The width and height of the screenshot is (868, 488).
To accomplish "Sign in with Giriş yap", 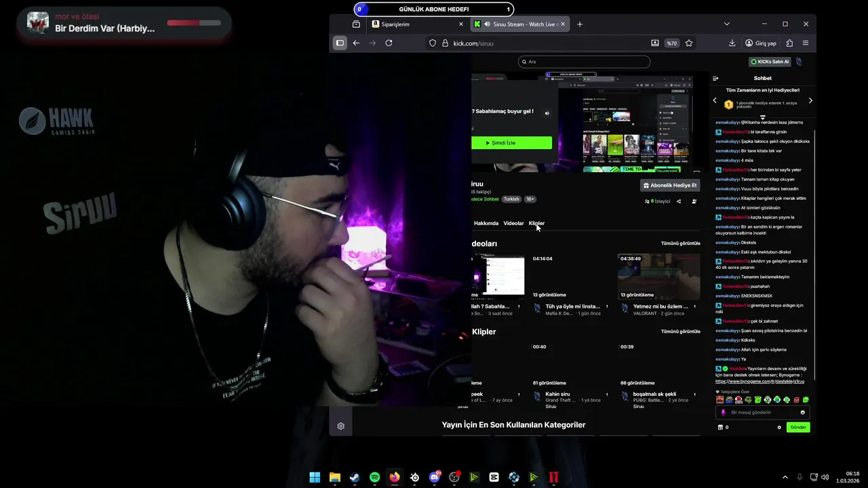I will tap(760, 43).
